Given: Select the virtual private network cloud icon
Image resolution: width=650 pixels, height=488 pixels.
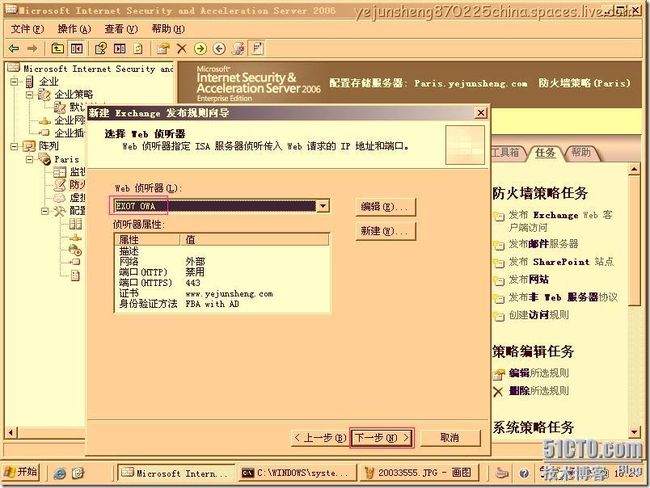Looking at the screenshot, I should pyautogui.click(x=59, y=197).
